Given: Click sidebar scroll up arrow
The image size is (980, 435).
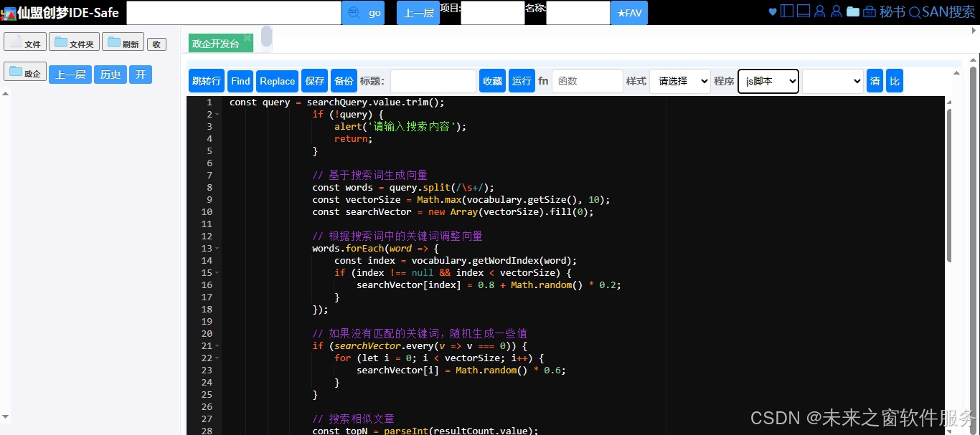Looking at the screenshot, I should pyautogui.click(x=6, y=92).
